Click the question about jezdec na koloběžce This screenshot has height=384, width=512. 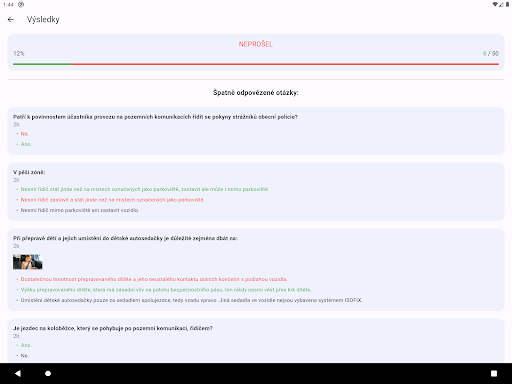coord(113,328)
